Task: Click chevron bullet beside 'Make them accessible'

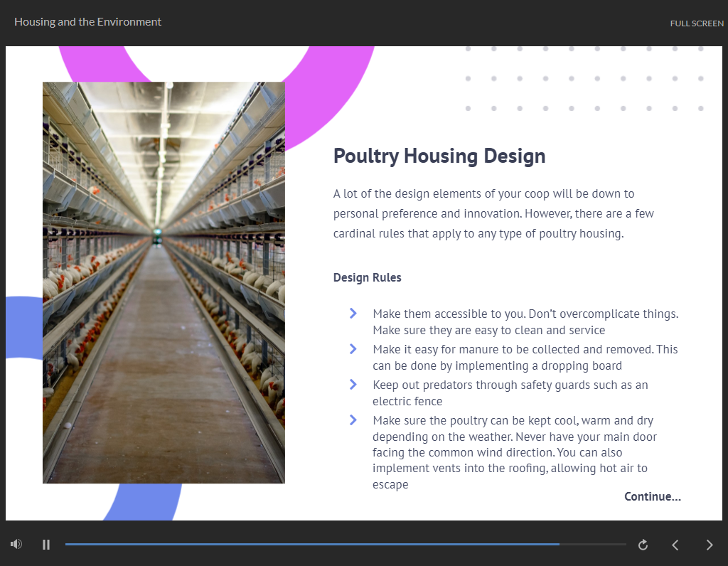Action: [353, 314]
